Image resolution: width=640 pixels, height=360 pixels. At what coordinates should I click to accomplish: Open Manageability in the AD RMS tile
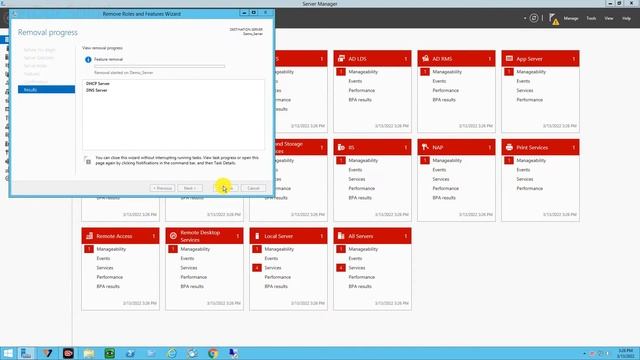click(447, 72)
